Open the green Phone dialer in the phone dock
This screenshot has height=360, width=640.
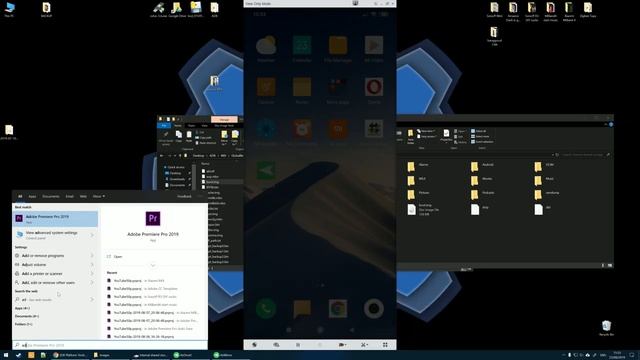coord(266,309)
